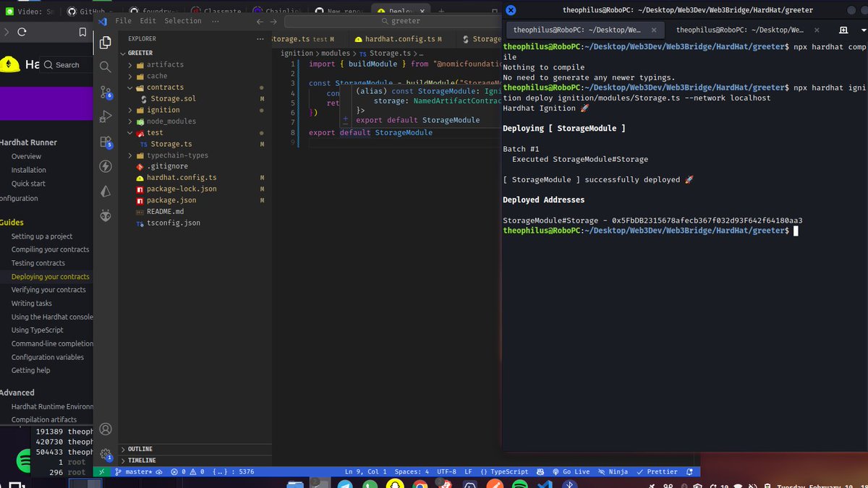The width and height of the screenshot is (868, 488).
Task: Open the File menu in VS Code
Action: 124,21
